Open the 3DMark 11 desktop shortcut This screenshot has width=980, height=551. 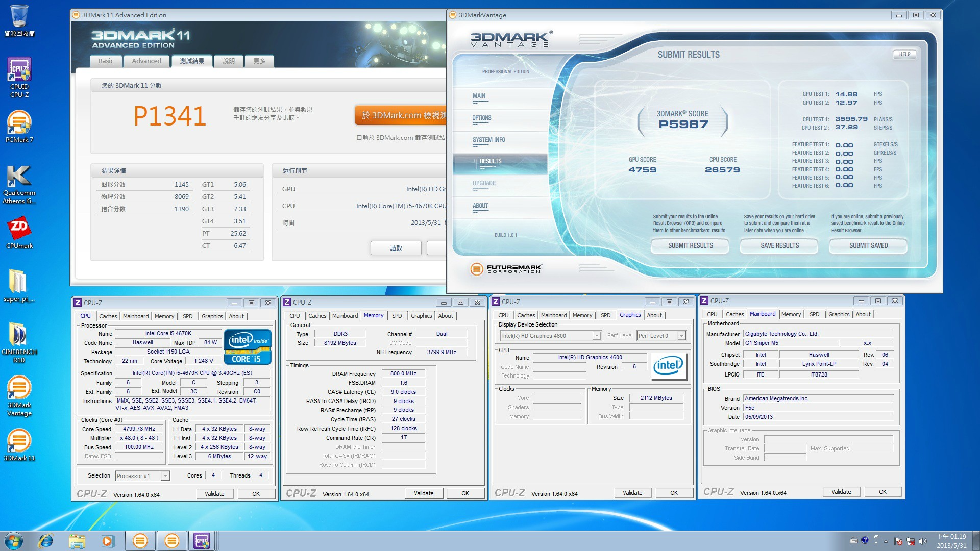[19, 445]
